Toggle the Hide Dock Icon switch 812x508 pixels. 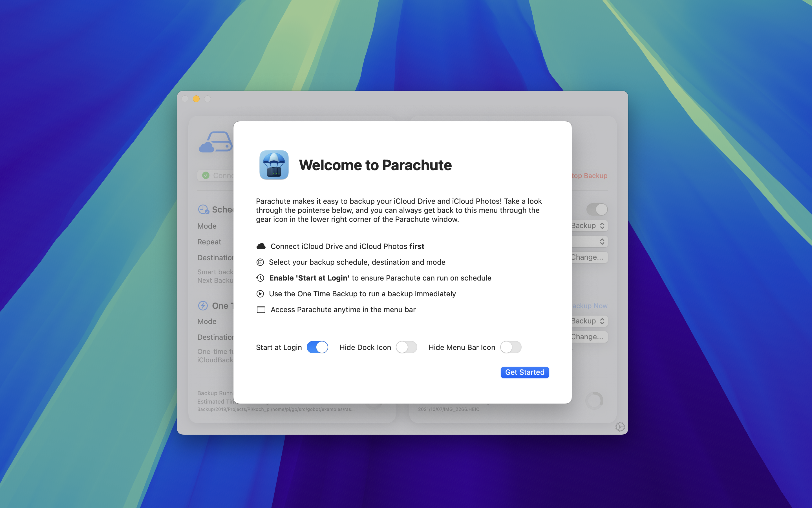click(406, 347)
